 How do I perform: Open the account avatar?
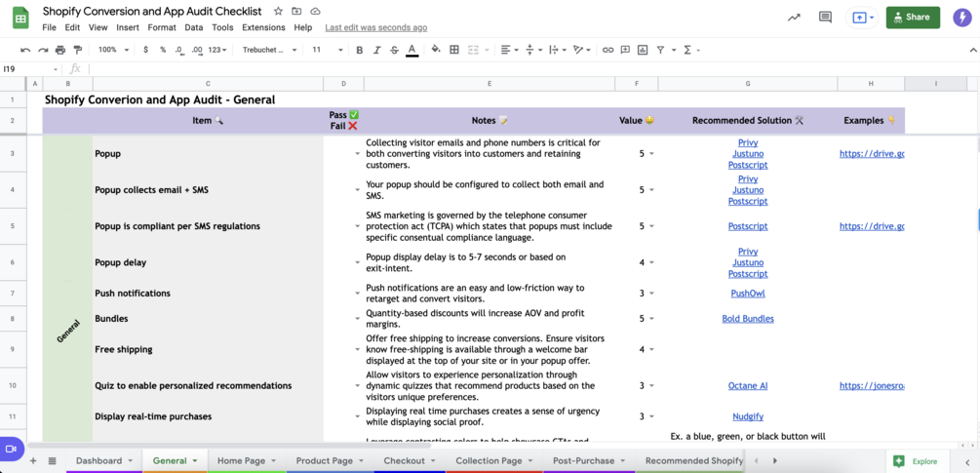[x=962, y=18]
